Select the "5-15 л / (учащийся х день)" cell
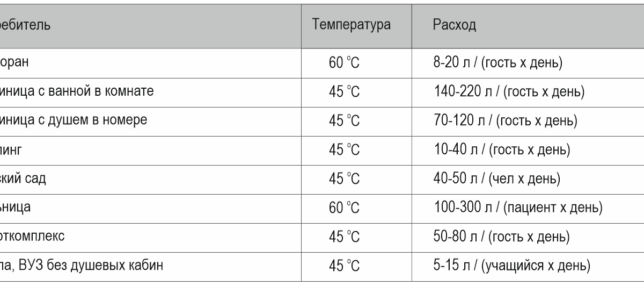644x286 pixels. tap(512, 266)
